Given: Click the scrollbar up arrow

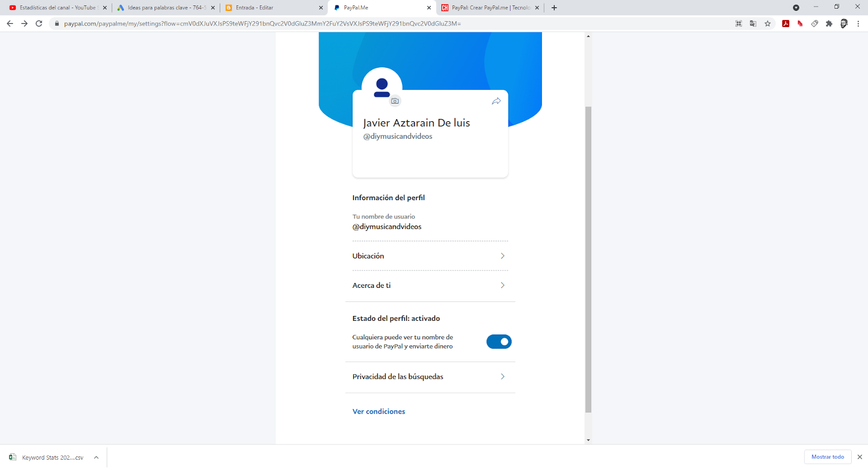Looking at the screenshot, I should (x=588, y=36).
